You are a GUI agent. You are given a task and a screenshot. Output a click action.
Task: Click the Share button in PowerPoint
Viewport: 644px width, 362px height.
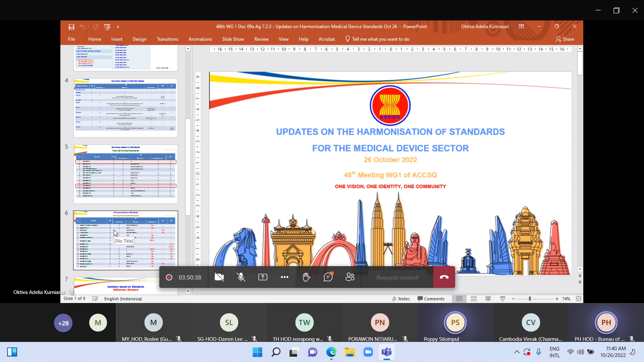click(x=565, y=39)
